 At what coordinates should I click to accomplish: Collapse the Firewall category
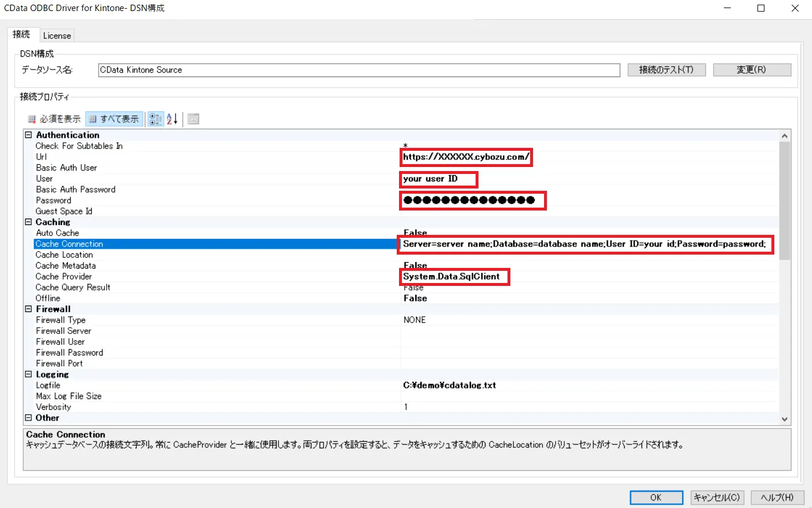click(x=28, y=309)
